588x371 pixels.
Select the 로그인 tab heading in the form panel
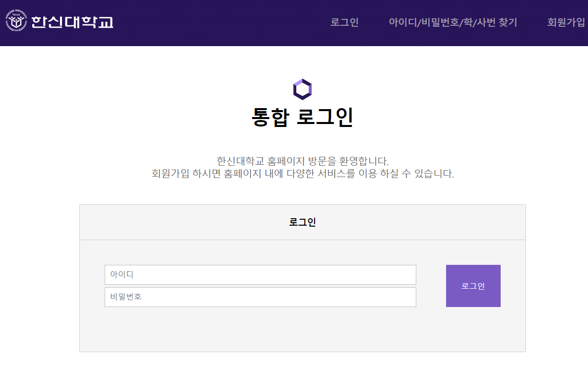pos(302,222)
